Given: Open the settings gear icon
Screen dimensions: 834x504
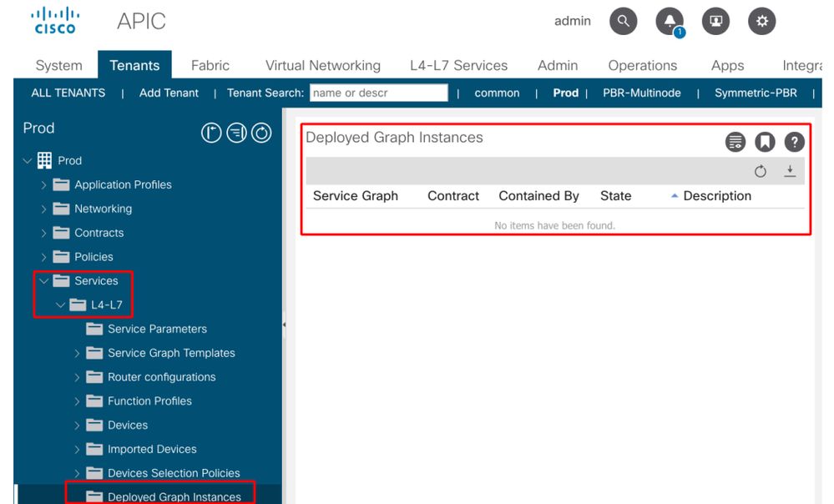Looking at the screenshot, I should click(762, 21).
